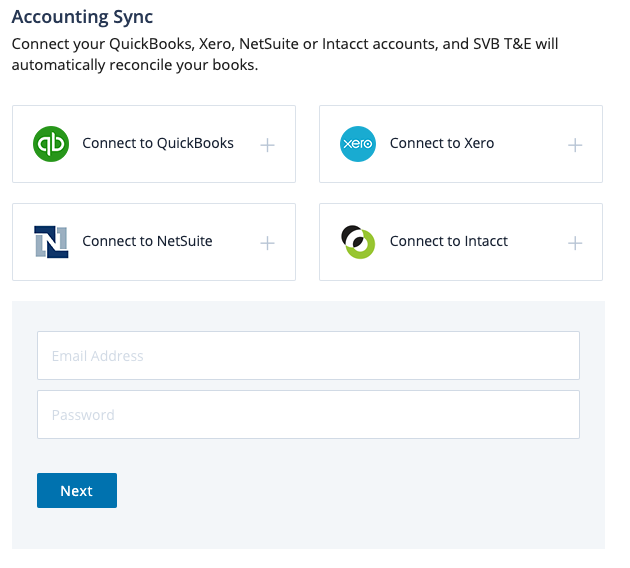
Task: Expand QuickBooks connection with plus icon
Action: pos(267,145)
